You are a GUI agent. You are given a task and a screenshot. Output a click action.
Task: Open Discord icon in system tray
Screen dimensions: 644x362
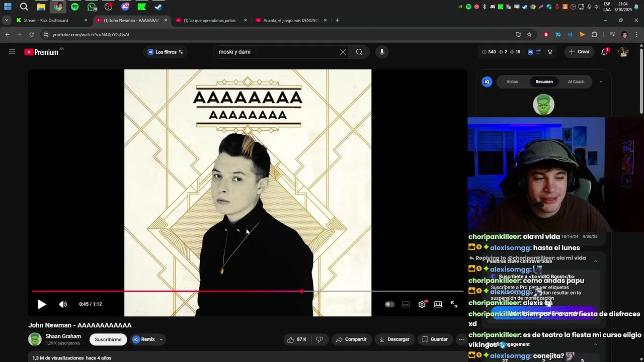pyautogui.click(x=493, y=7)
